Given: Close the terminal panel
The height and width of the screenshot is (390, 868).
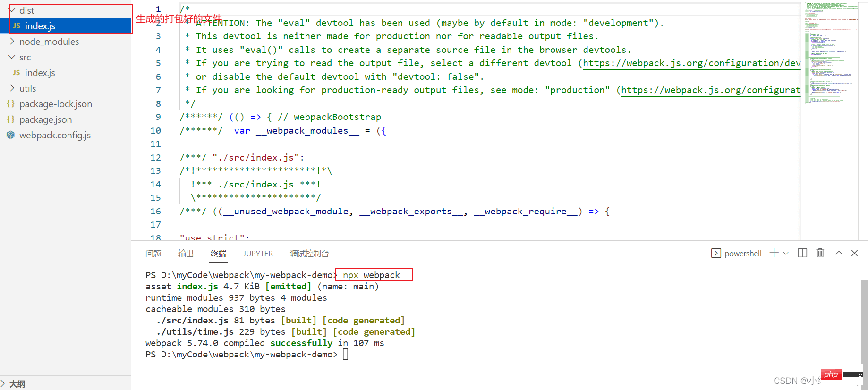Looking at the screenshot, I should (854, 253).
